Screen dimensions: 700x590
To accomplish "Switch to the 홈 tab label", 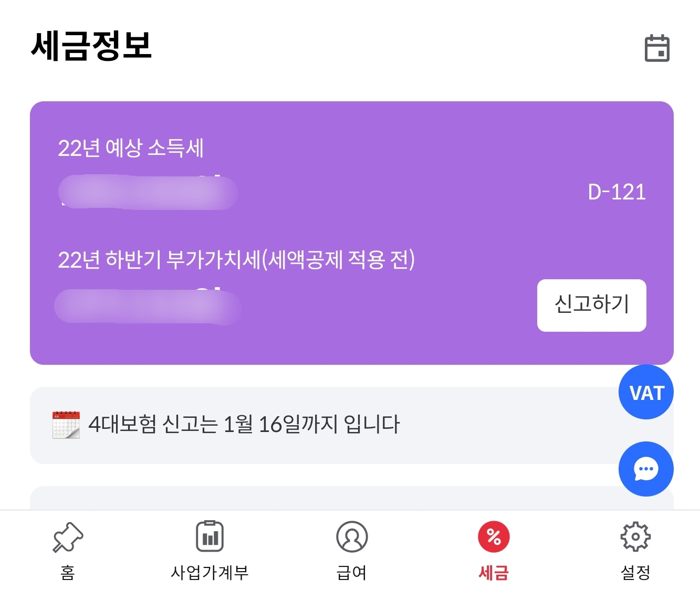I will [x=68, y=572].
